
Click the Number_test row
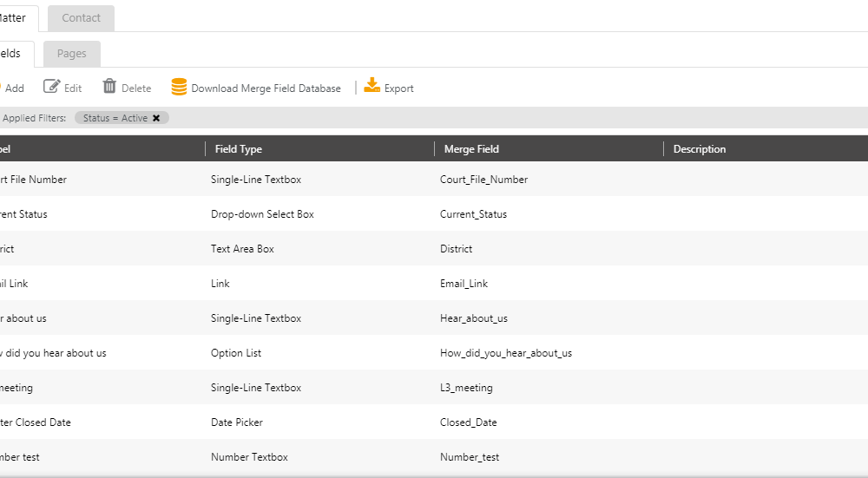(x=470, y=457)
